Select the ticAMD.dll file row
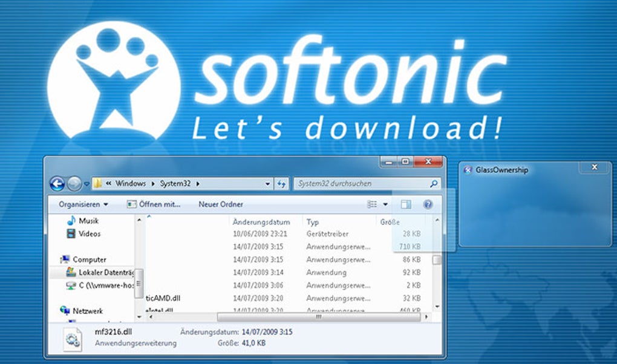Image resolution: width=617 pixels, height=364 pixels. coord(163,298)
